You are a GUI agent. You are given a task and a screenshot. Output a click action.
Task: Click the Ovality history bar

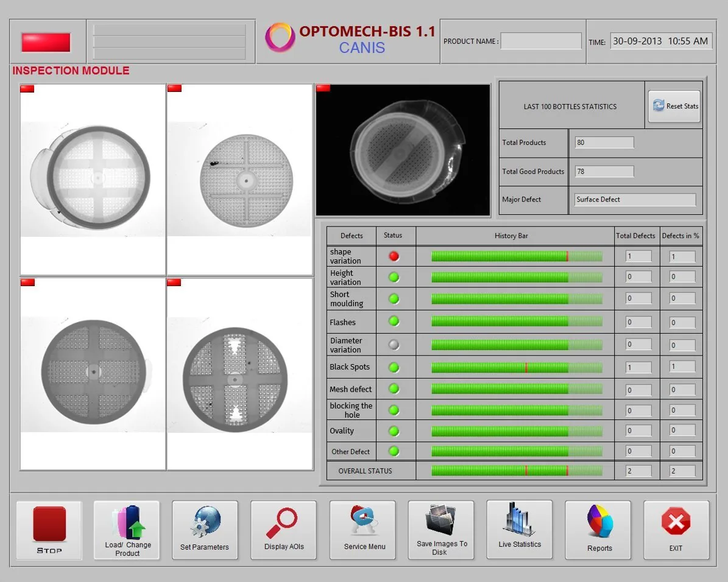516,430
